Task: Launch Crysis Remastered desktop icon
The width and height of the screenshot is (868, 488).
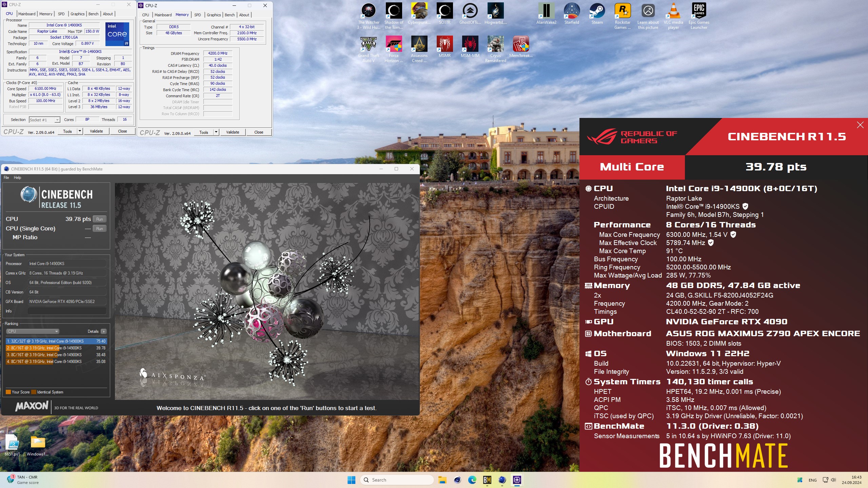Action: [x=495, y=49]
